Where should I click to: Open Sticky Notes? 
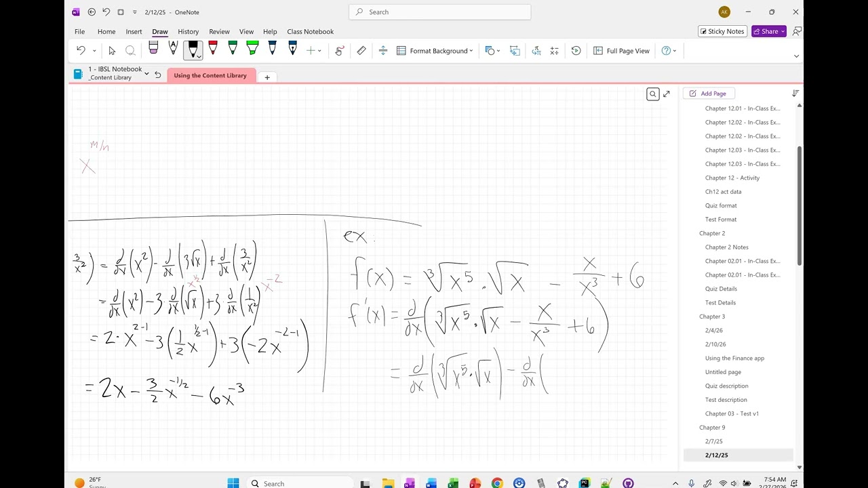pyautogui.click(x=722, y=31)
